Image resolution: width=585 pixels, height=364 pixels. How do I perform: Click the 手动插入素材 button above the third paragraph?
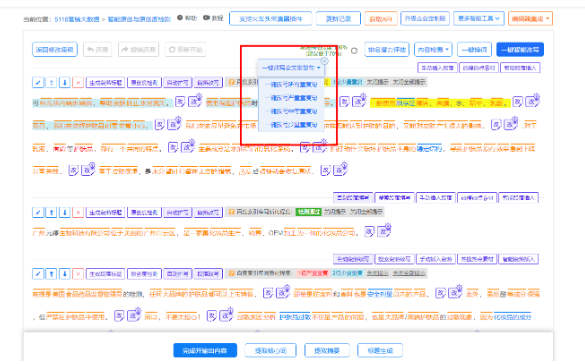436,259
